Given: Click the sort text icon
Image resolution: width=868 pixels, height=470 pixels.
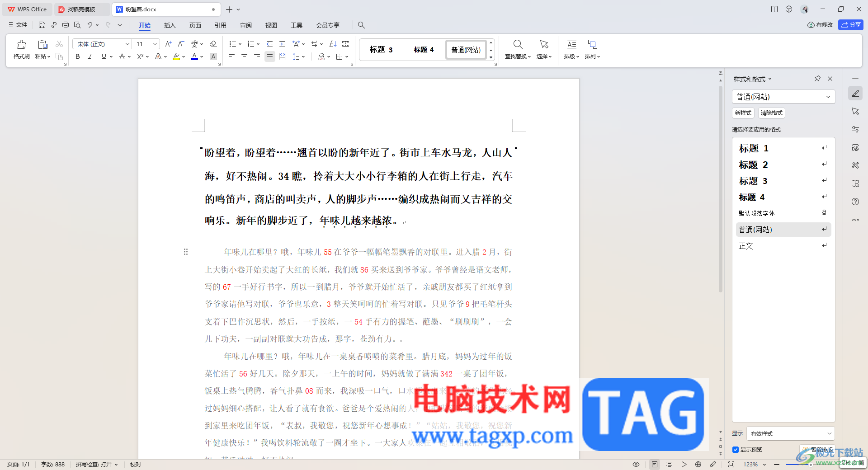Looking at the screenshot, I should [x=333, y=44].
